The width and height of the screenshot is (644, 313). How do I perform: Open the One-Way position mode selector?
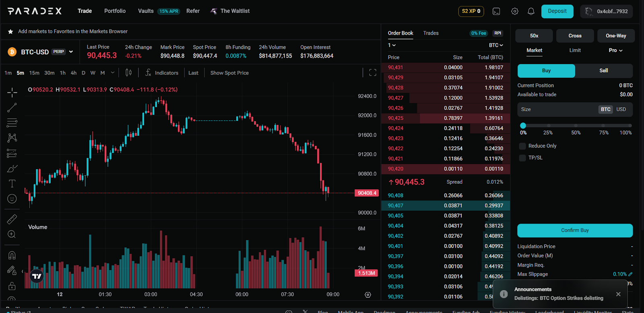pos(616,36)
